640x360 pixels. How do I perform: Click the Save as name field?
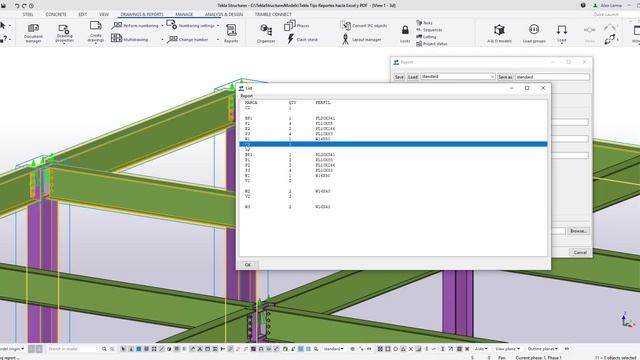coord(552,77)
